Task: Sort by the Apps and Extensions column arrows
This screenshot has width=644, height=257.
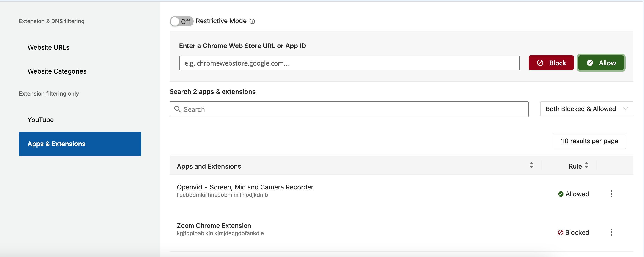Action: 531,165
